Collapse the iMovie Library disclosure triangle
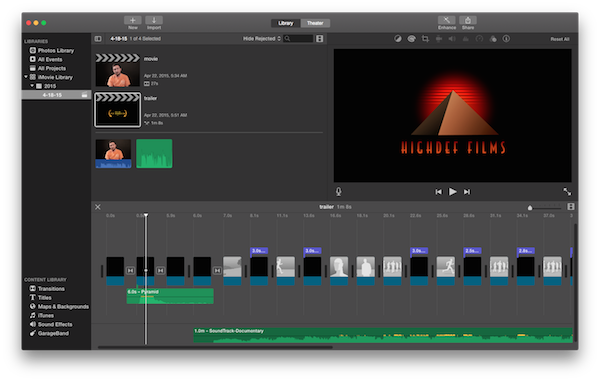Image resolution: width=600 pixels, height=381 pixels. [26, 77]
